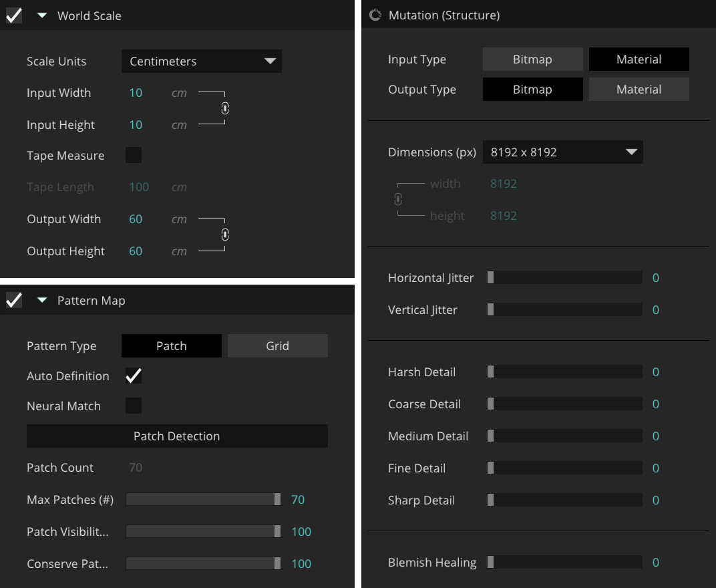716x588 pixels.
Task: Click the Medium Detail value 0
Action: click(x=656, y=436)
